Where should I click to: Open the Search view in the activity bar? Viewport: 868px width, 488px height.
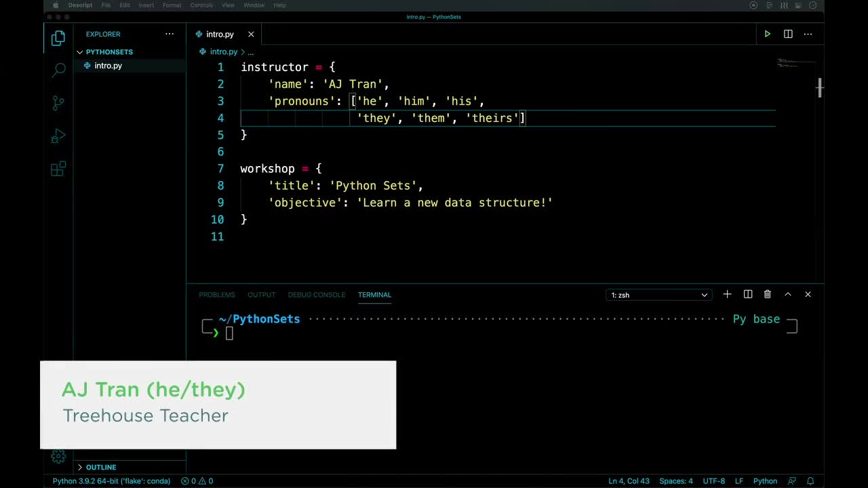58,70
